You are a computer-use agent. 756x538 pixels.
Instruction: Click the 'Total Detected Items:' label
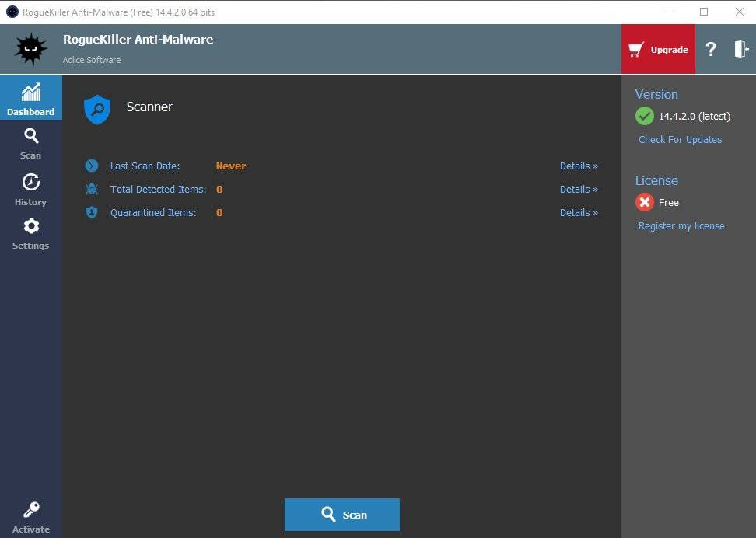pyautogui.click(x=158, y=189)
